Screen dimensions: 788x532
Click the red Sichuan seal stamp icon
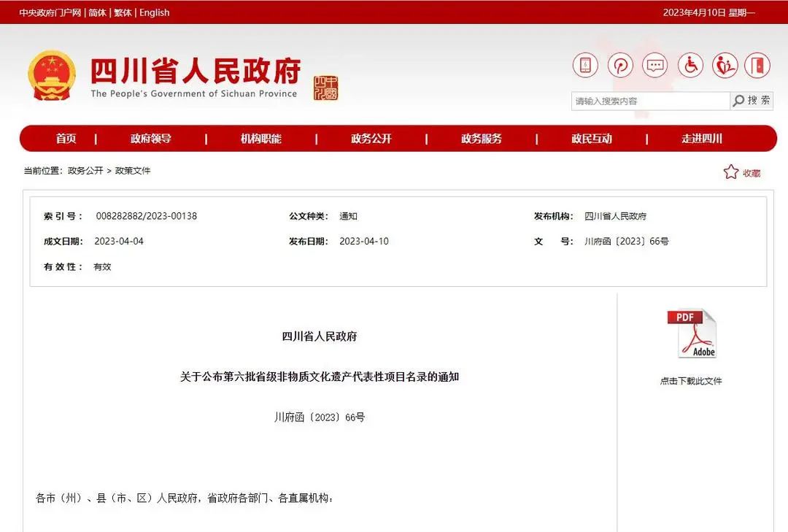pos(325,88)
